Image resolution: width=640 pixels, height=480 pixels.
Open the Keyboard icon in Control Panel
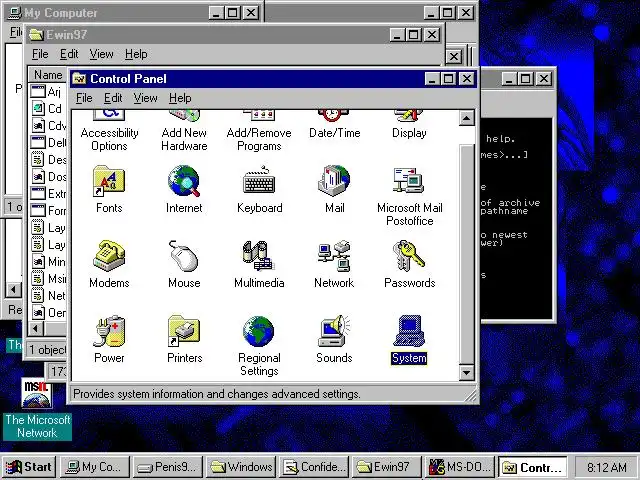(x=259, y=182)
